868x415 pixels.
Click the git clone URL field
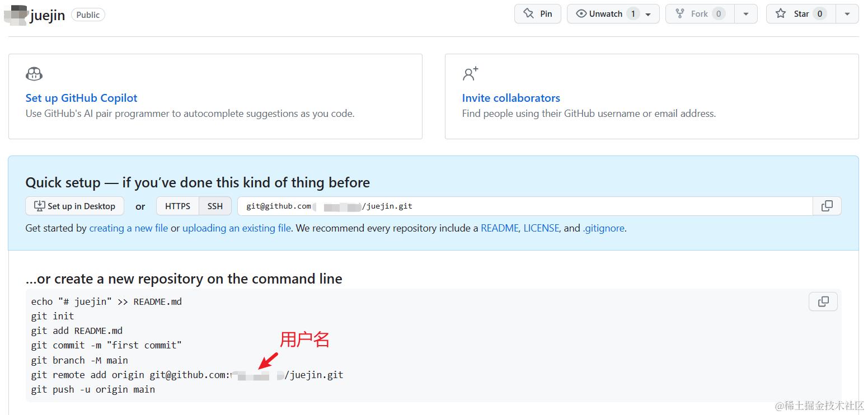coord(525,206)
